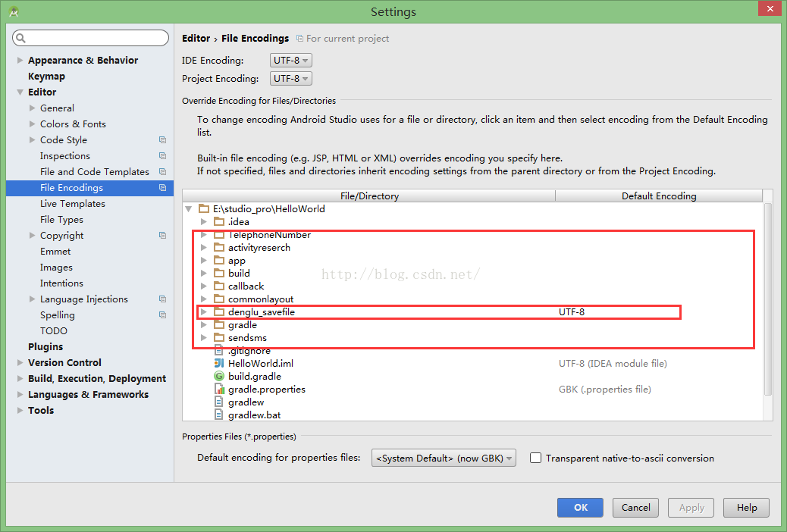Collapse the E:\studio_pro\HelloWorld root node
787x532 pixels.
click(189, 209)
